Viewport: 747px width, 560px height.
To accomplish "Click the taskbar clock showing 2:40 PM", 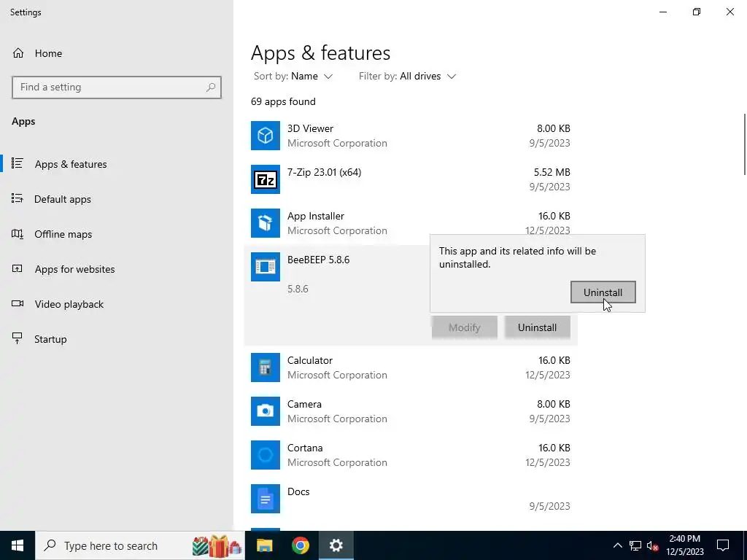I will coord(684,545).
